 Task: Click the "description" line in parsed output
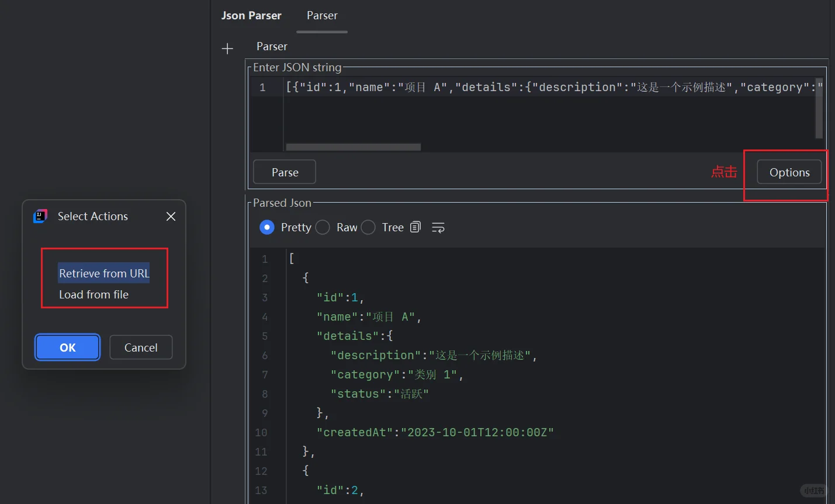(x=434, y=355)
